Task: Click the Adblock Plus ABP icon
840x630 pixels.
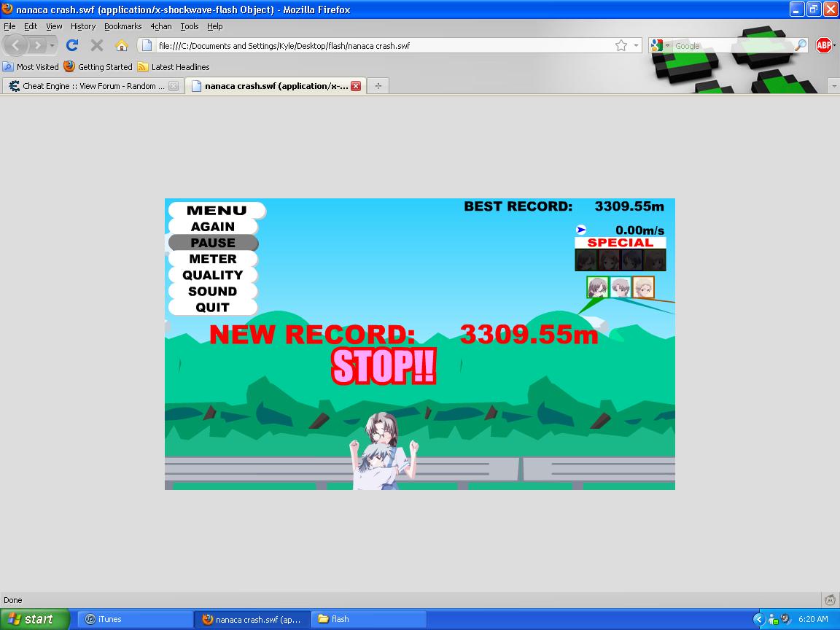Action: point(824,45)
